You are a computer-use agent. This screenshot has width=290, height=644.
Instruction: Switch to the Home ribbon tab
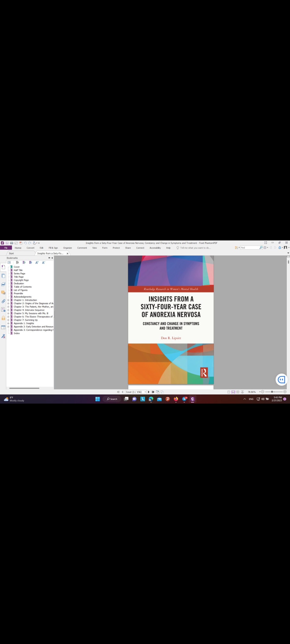click(x=18, y=248)
